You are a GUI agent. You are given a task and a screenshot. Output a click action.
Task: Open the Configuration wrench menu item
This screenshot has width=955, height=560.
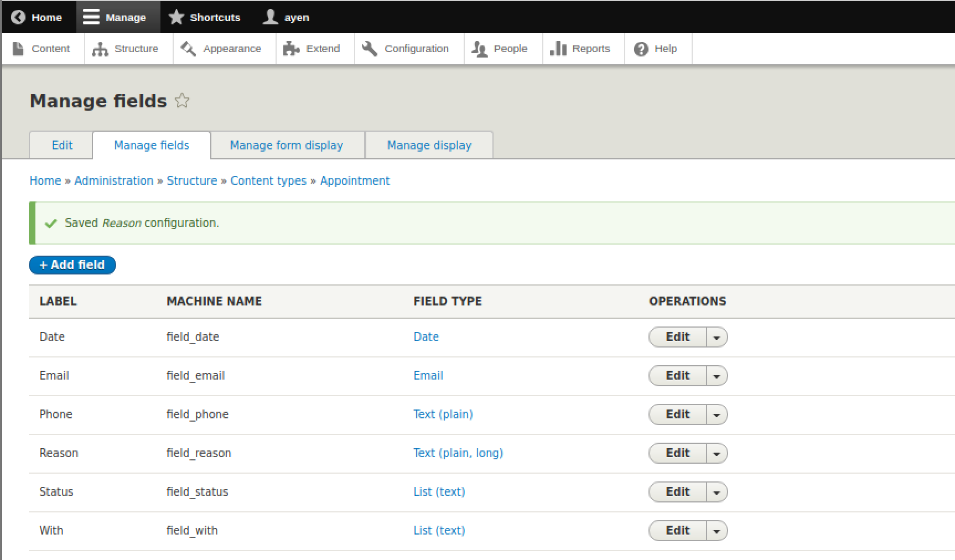[406, 49]
